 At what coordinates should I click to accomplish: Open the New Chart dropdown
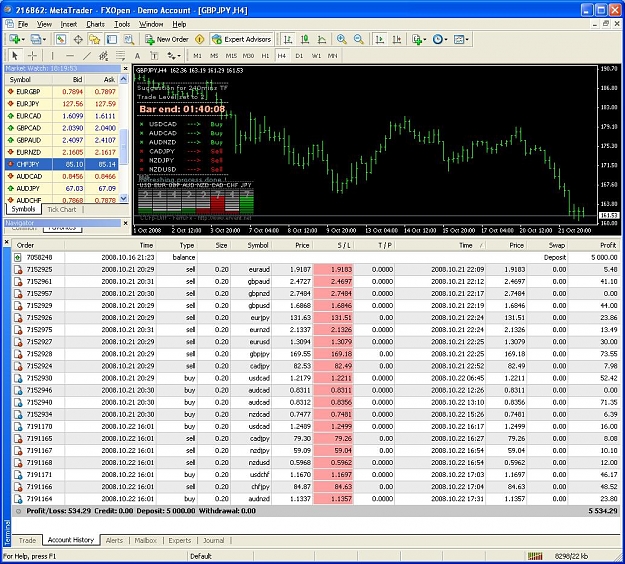[x=17, y=39]
